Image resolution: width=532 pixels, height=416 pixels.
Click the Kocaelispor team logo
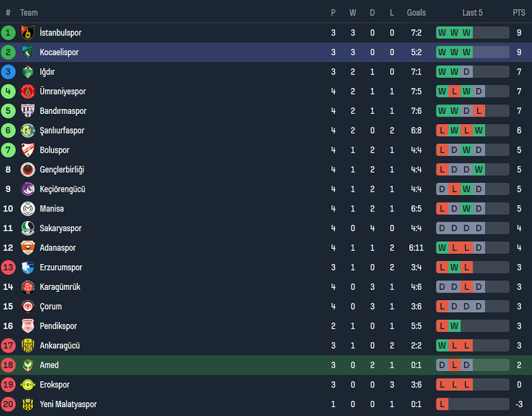27,53
